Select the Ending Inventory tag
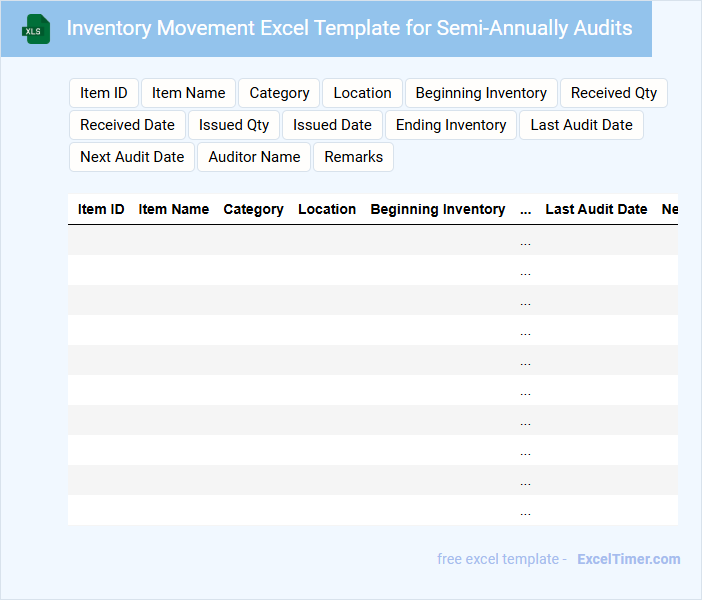 click(451, 125)
